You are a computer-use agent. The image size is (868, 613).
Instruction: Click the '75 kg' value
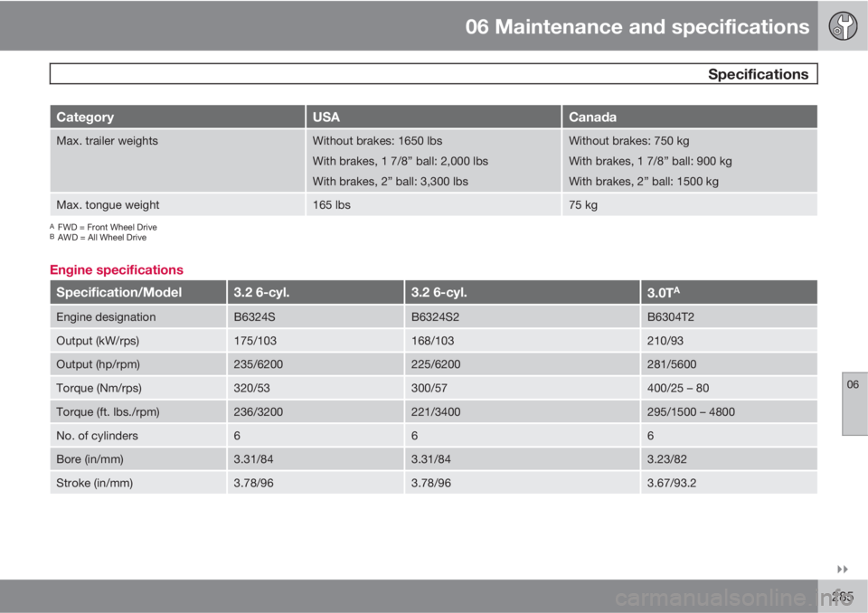tap(583, 205)
